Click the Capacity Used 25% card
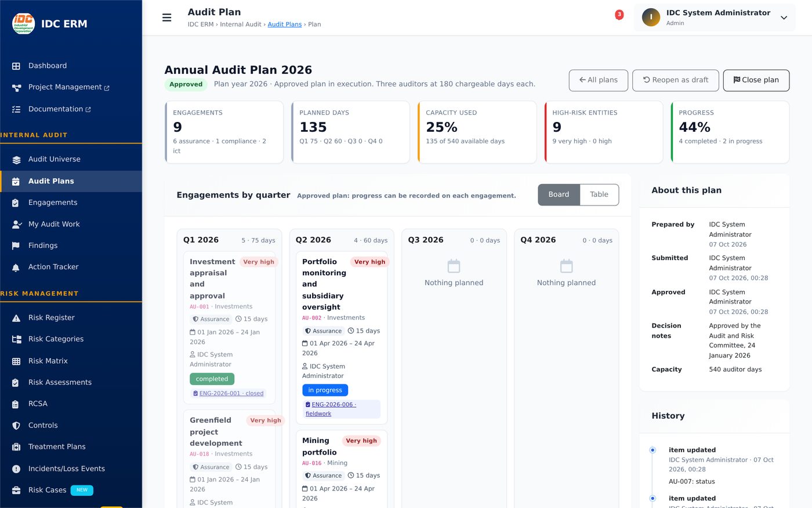The image size is (812, 508). pyautogui.click(x=477, y=132)
